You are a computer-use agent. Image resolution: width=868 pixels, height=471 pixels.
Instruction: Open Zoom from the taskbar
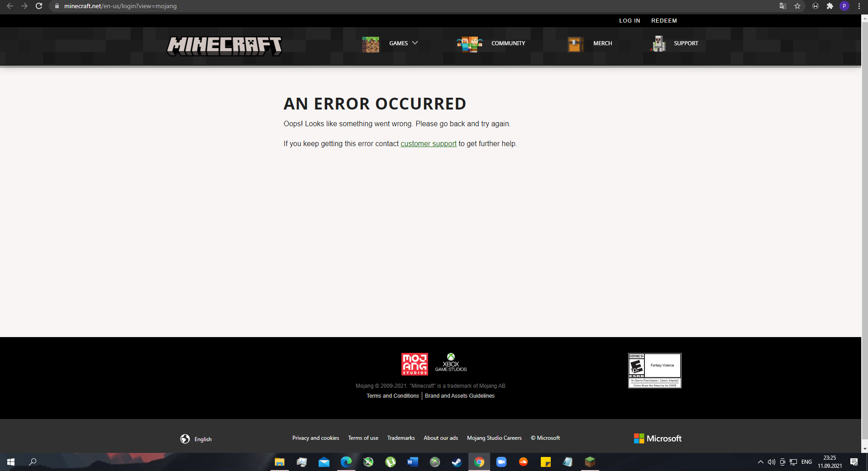501,462
